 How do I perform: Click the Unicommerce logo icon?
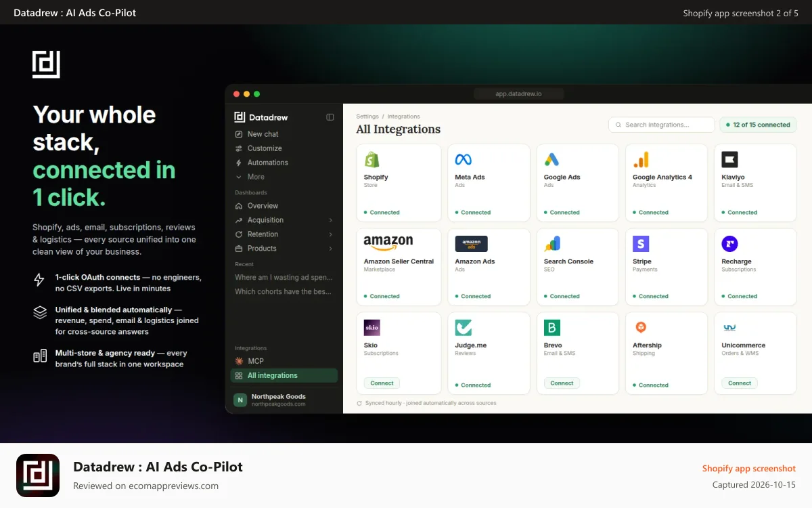tap(729, 328)
